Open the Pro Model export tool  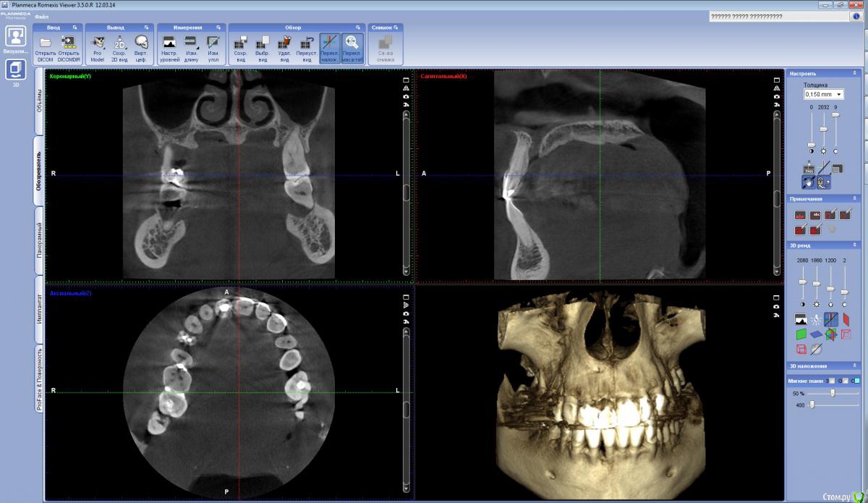coord(98,43)
